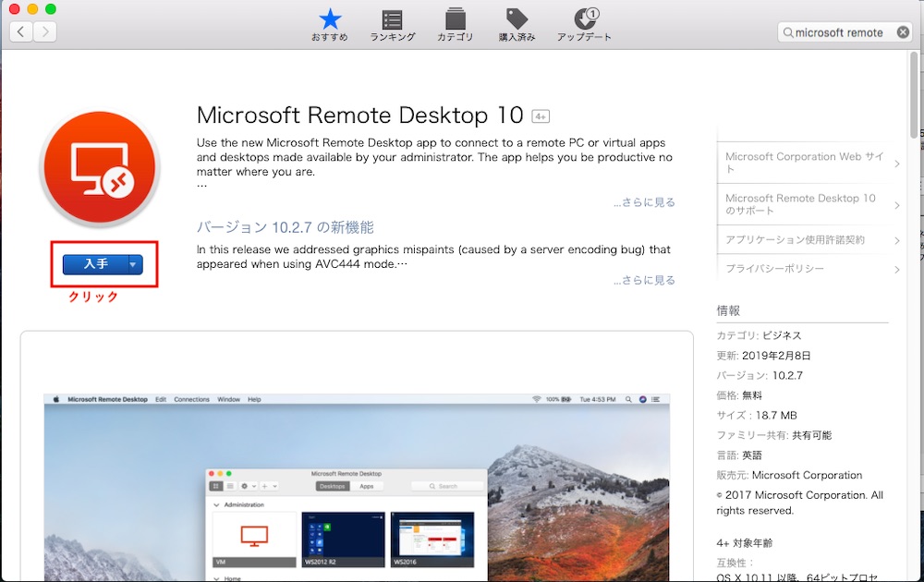
Task: Click the 4+ 対象年齢 line
Action: [x=744, y=543]
